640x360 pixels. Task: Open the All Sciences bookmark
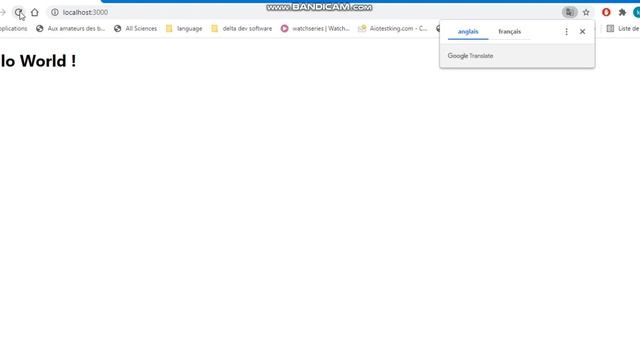pyautogui.click(x=136, y=29)
